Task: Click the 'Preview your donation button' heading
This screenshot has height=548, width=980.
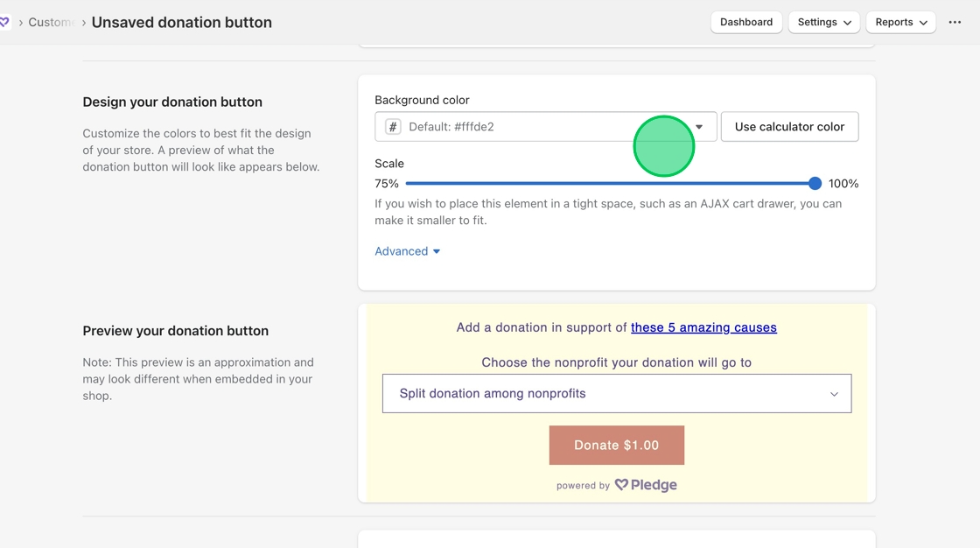Action: tap(175, 331)
